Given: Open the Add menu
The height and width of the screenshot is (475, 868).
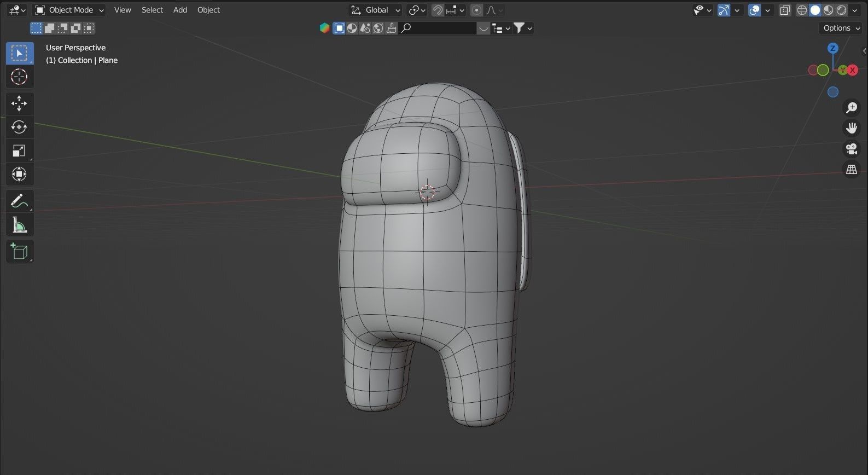Looking at the screenshot, I should pos(180,10).
